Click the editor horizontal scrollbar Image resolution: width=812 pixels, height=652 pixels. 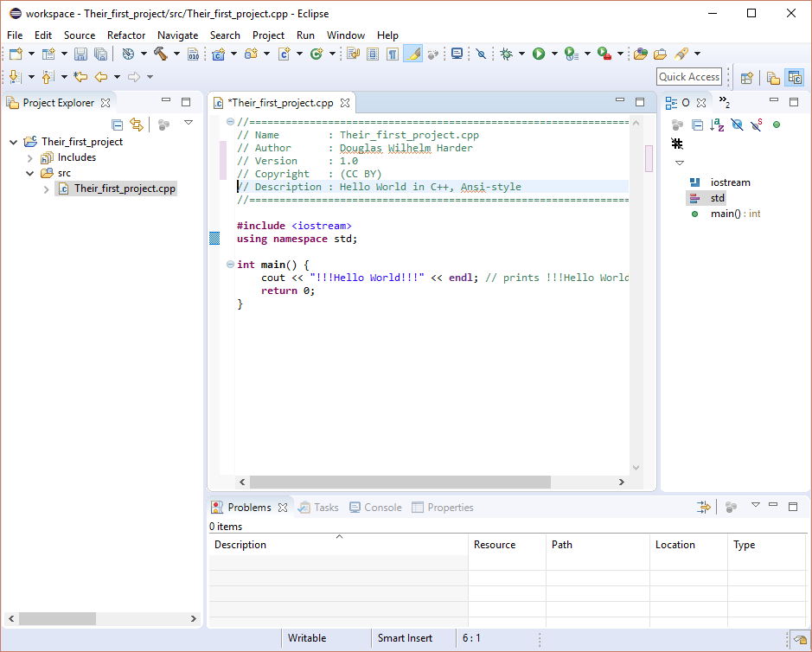coord(398,482)
